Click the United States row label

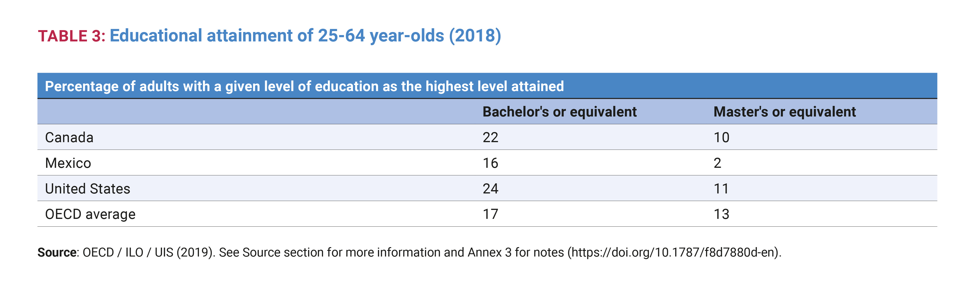click(x=87, y=189)
